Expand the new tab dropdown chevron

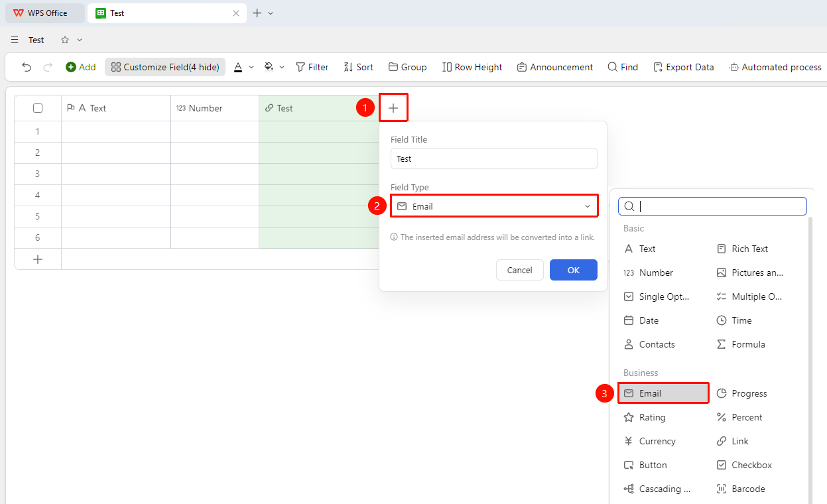(271, 13)
